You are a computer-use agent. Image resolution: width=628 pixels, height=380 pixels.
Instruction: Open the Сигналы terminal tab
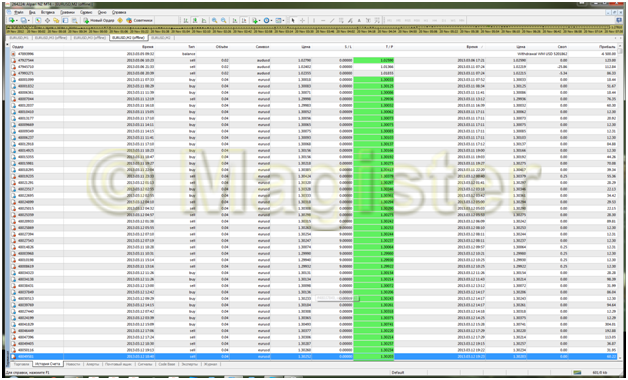tap(145, 364)
